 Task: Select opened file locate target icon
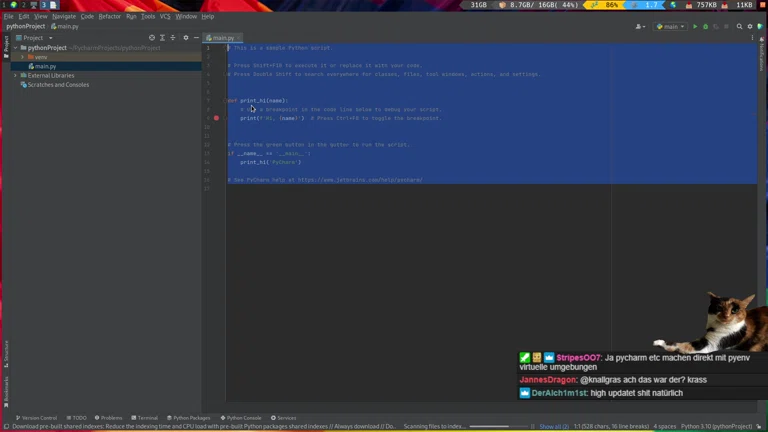(x=152, y=38)
